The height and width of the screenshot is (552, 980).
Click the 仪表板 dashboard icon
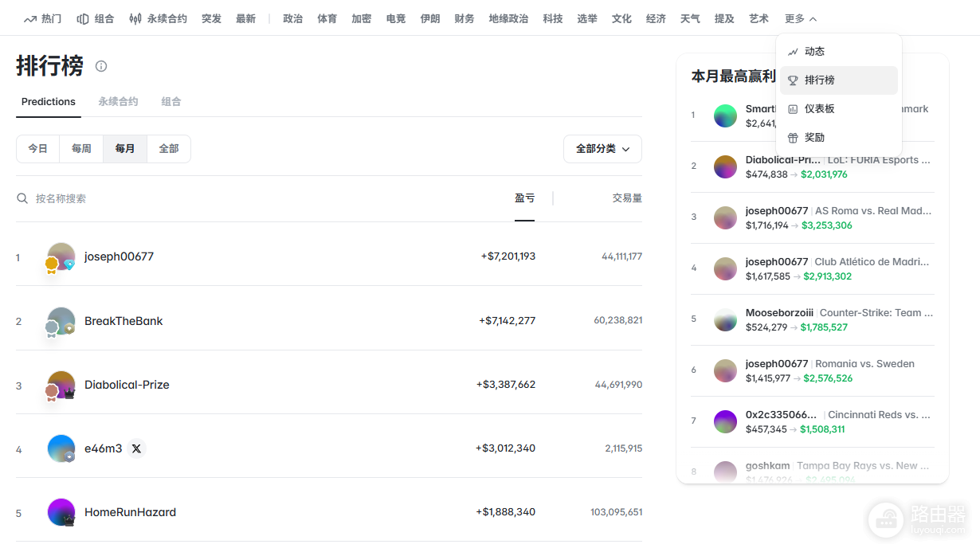click(793, 109)
